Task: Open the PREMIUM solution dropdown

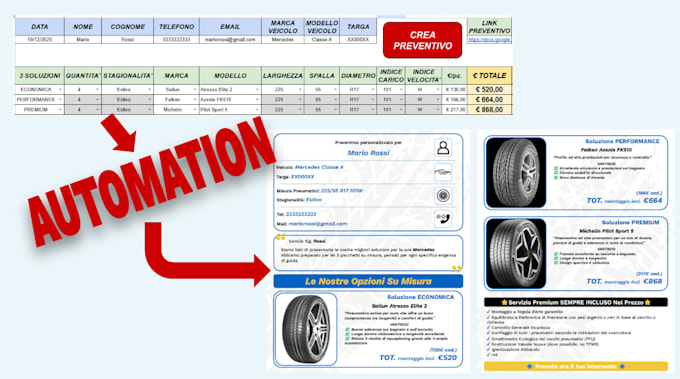Action: coord(60,110)
